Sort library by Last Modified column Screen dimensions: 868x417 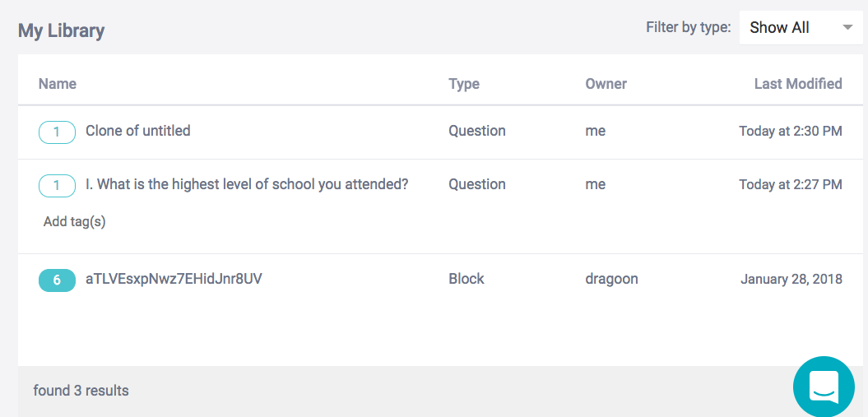[797, 84]
